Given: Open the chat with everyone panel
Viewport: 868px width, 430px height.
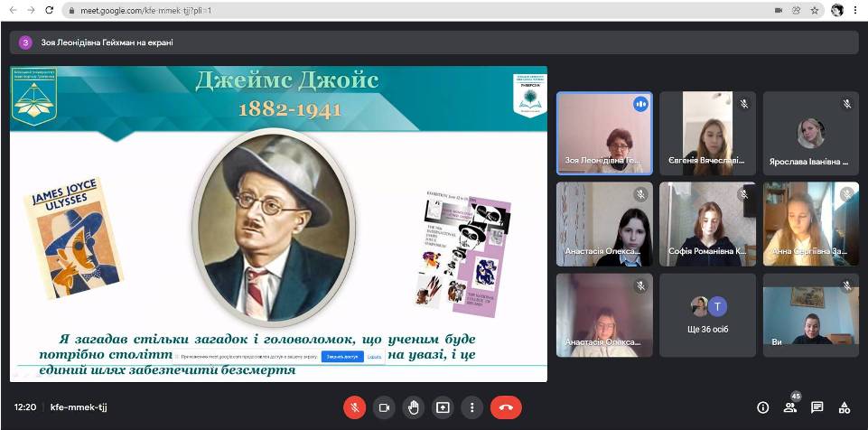Looking at the screenshot, I should 817,407.
